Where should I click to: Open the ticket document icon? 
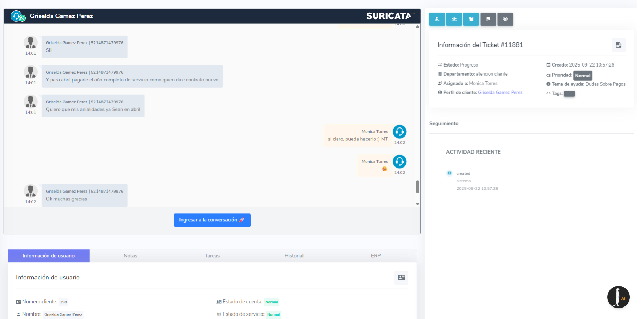coord(618,45)
